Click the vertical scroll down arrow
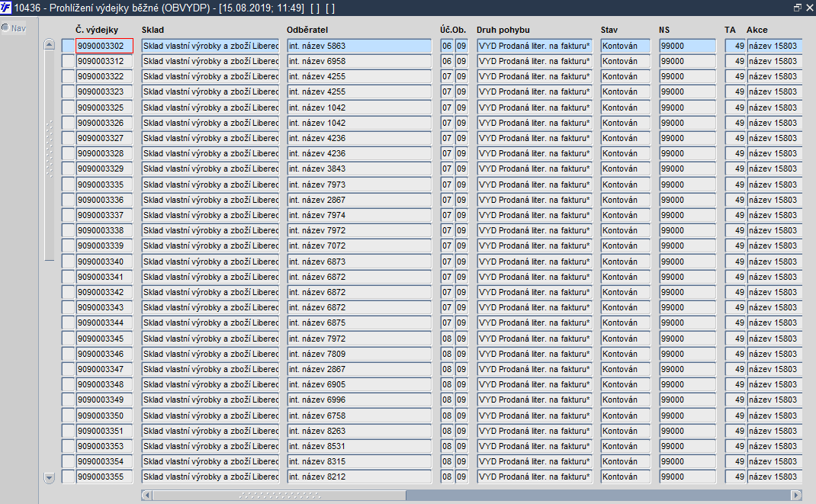This screenshot has width=816, height=504. [50, 477]
